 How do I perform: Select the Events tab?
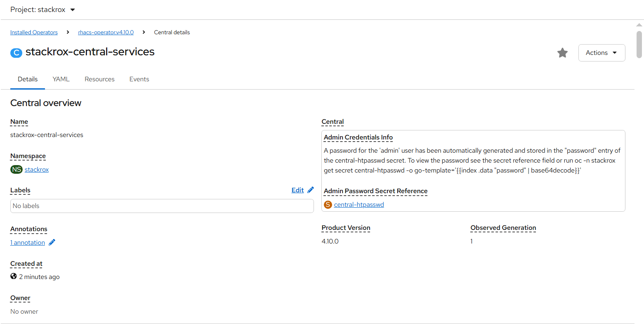[x=139, y=79]
